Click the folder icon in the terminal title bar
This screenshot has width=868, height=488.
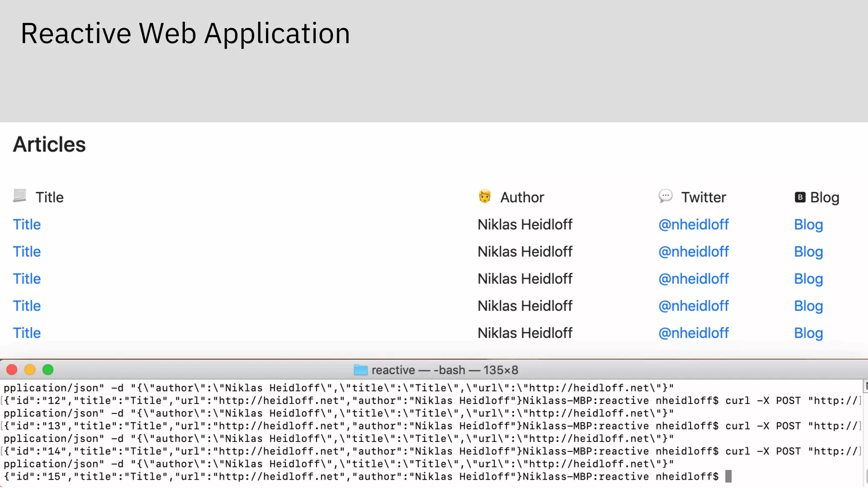(x=360, y=370)
